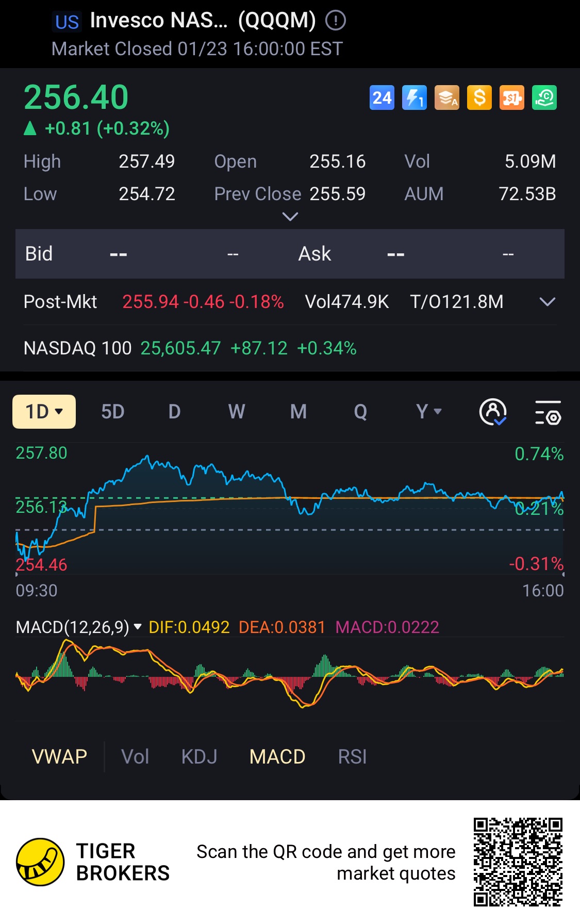This screenshot has height=924, width=580.
Task: Tap the Invesco NAS… (QQQM) title
Action: pos(203,21)
